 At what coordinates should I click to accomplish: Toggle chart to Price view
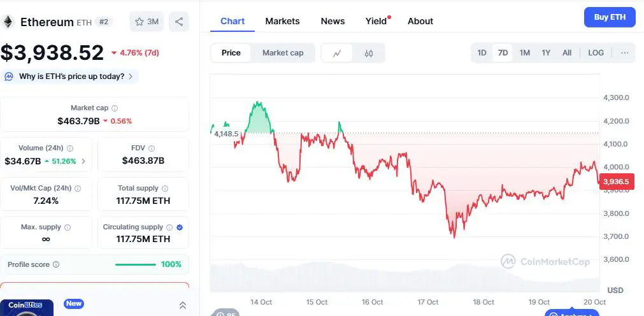(x=231, y=53)
